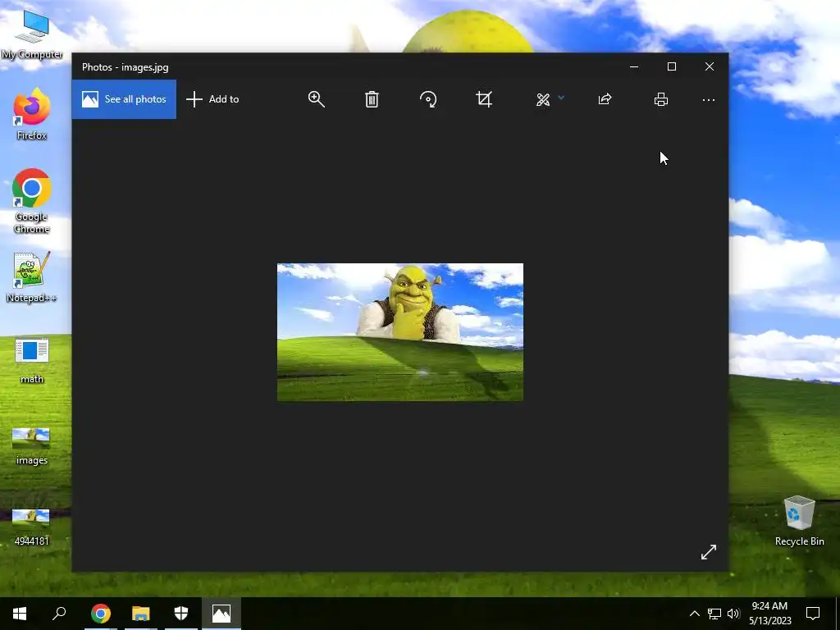The image size is (840, 630).
Task: Open taskbar search magnifier
Action: 59,614
